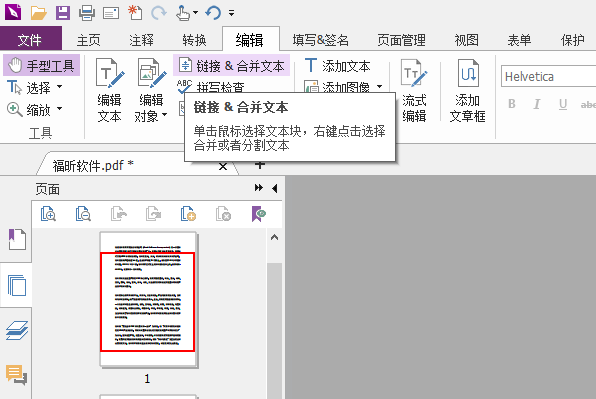Click the Foxit application logo icon
The image size is (596, 399).
click(13, 12)
